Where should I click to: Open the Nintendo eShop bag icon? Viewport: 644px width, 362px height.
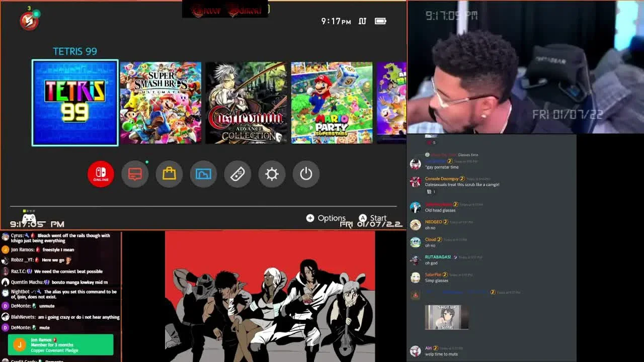click(x=169, y=174)
